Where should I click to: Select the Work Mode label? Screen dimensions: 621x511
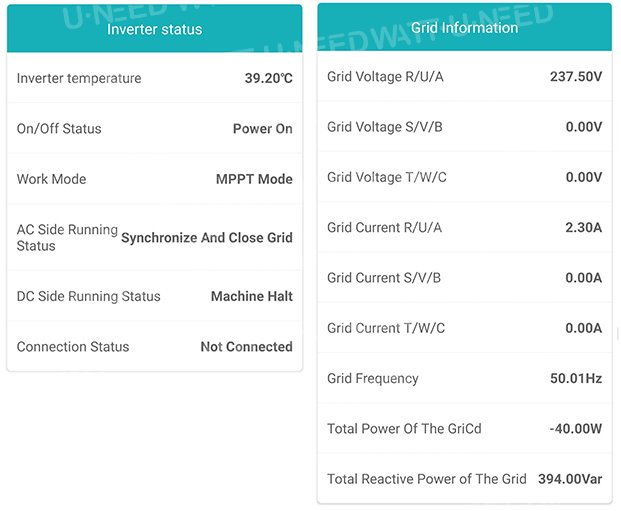tap(51, 179)
